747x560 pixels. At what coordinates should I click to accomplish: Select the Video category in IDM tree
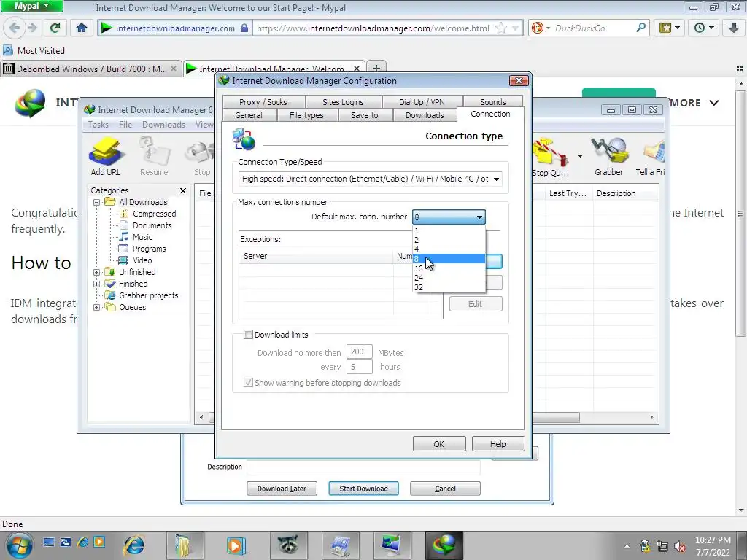pos(142,260)
